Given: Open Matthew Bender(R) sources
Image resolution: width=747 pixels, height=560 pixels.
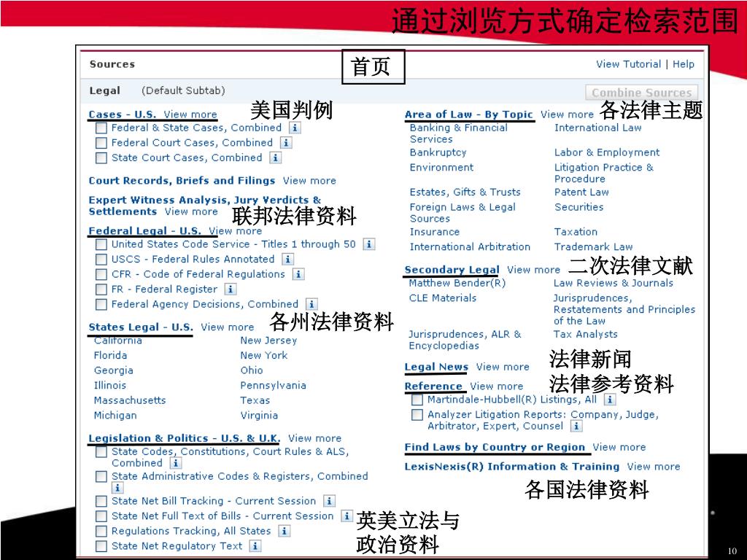Looking at the screenshot, I should coord(457,283).
